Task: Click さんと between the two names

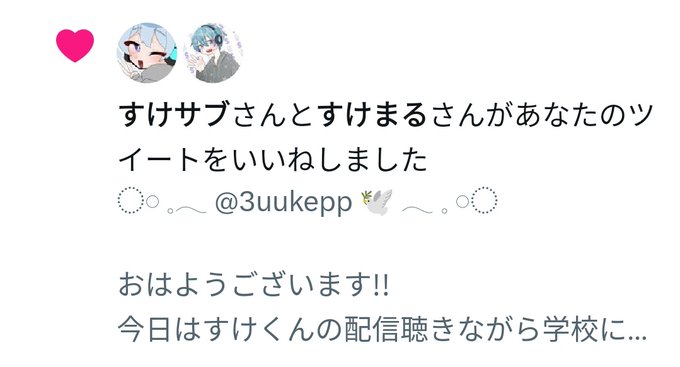Action: point(273,115)
